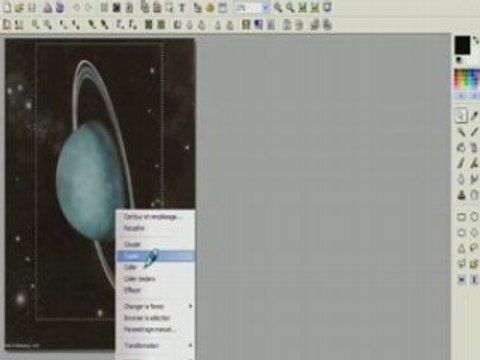
Task: Select the Pipette eyedropper tool
Action: coord(474,116)
